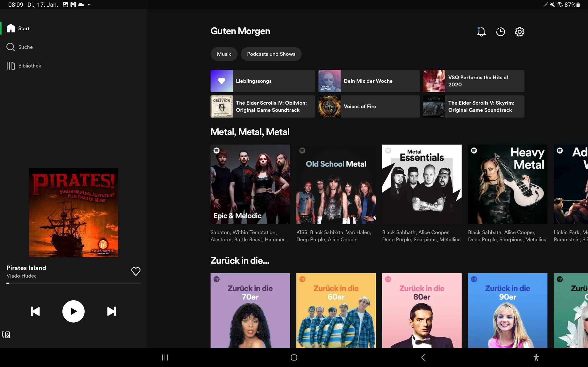Skip to previous track

point(35,311)
